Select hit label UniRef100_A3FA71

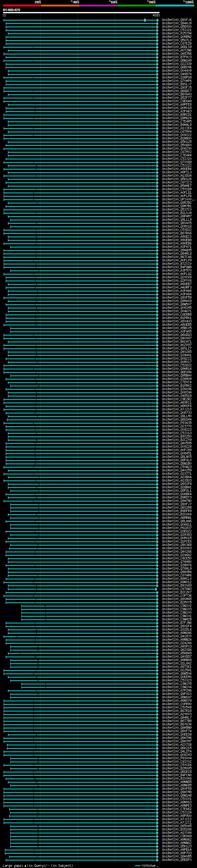pos(177,247)
